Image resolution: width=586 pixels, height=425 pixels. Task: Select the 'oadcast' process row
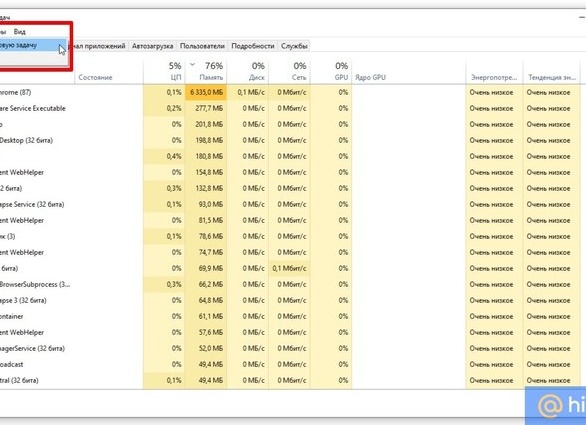290,364
